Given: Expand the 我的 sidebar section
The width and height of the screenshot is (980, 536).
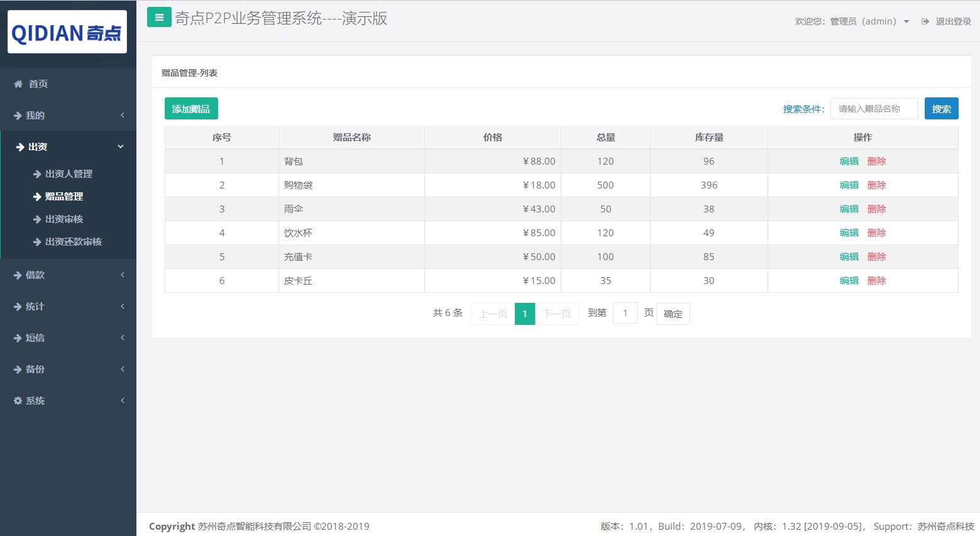Looking at the screenshot, I should [x=35, y=115].
